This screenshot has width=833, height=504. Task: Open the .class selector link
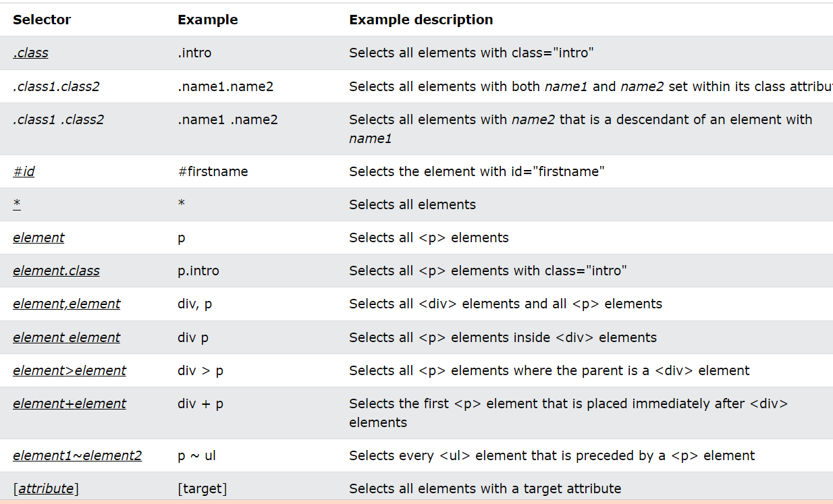tap(30, 53)
